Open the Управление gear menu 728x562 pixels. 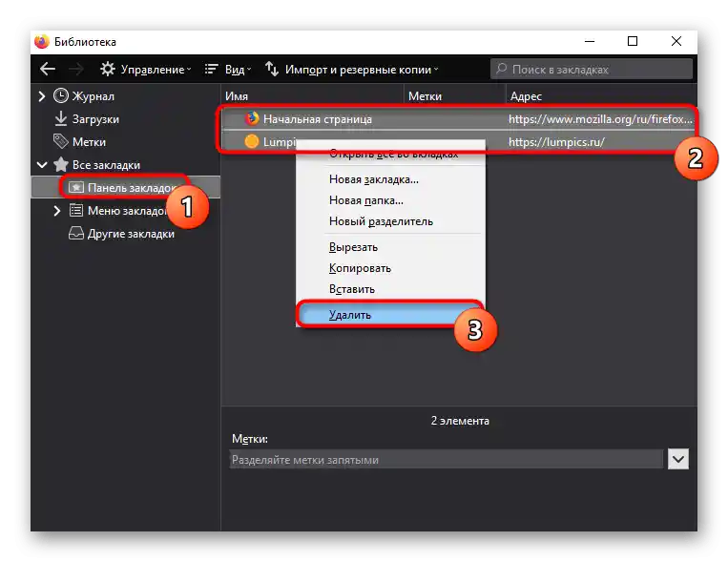145,70
